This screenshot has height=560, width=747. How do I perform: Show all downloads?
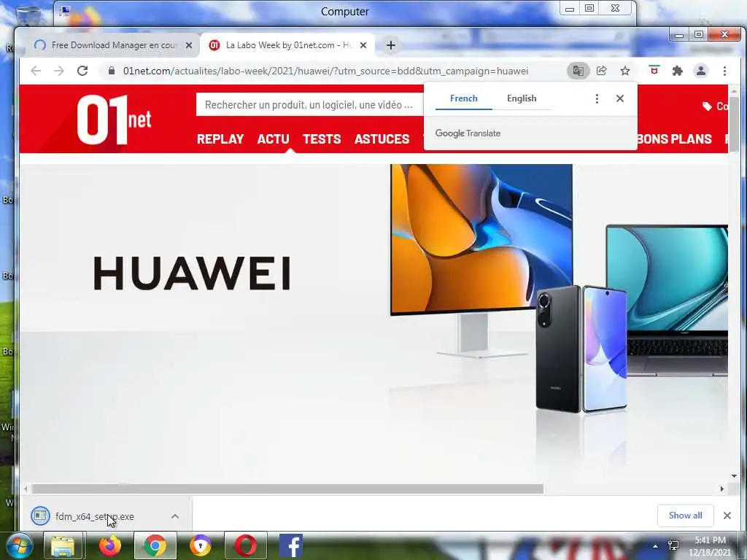685,516
